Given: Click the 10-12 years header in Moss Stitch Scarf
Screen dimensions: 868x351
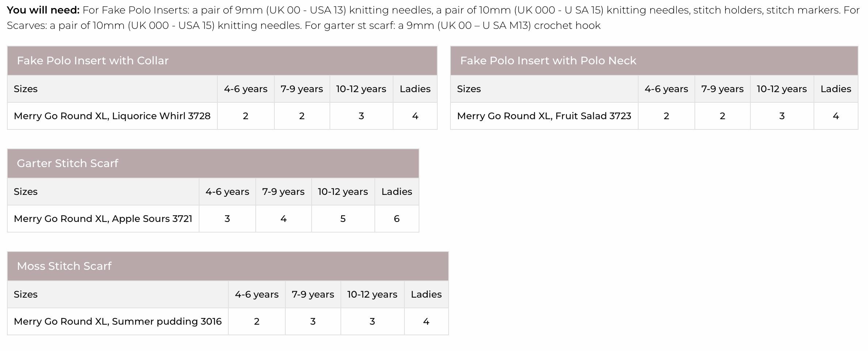Looking at the screenshot, I should point(372,295).
